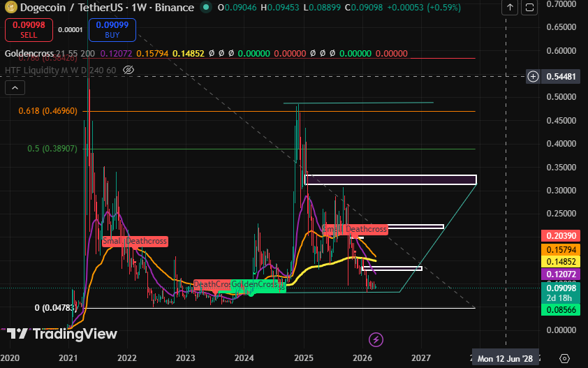
Task: Click the +0.00053 (+0.59%) change value
Action: (x=423, y=7)
